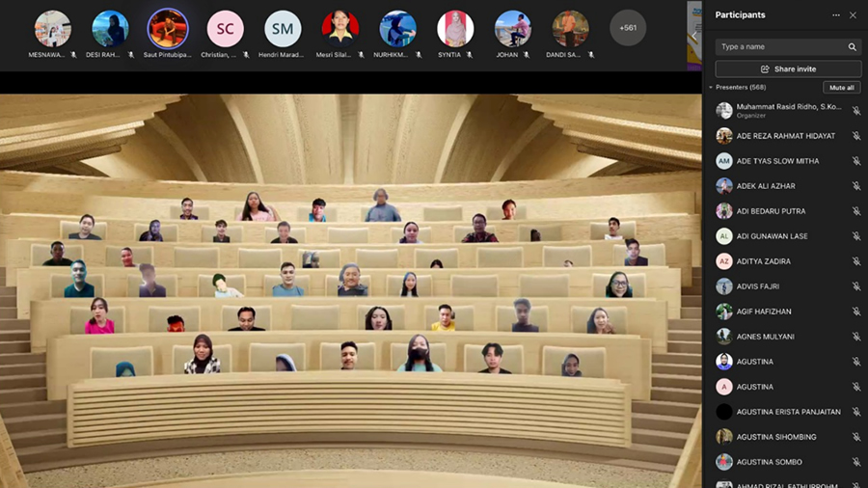Select Adi Gunawan Lase in participant list

tap(772, 236)
